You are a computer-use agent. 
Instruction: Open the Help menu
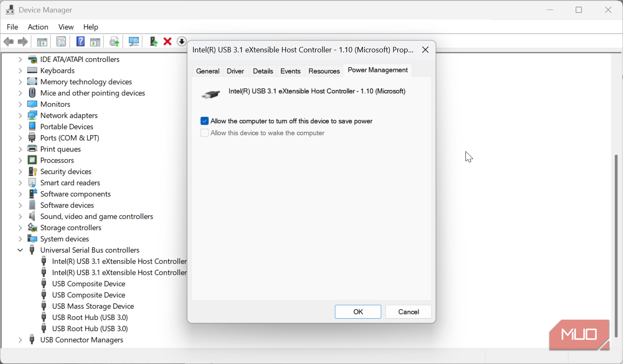[91, 27]
